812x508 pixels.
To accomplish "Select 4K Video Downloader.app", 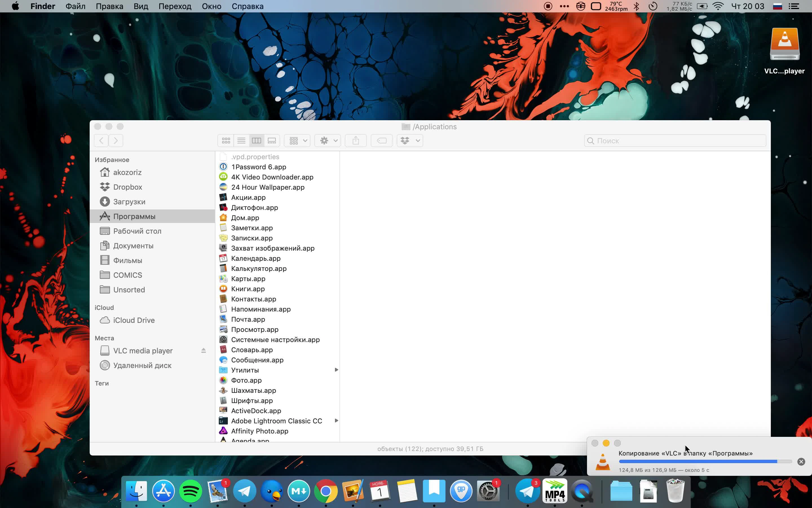I will pyautogui.click(x=278, y=177).
